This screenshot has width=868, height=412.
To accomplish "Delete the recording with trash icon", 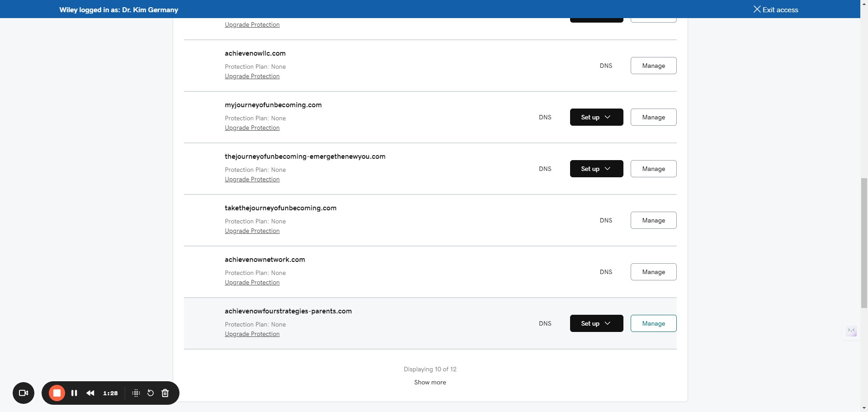I will [x=165, y=393].
